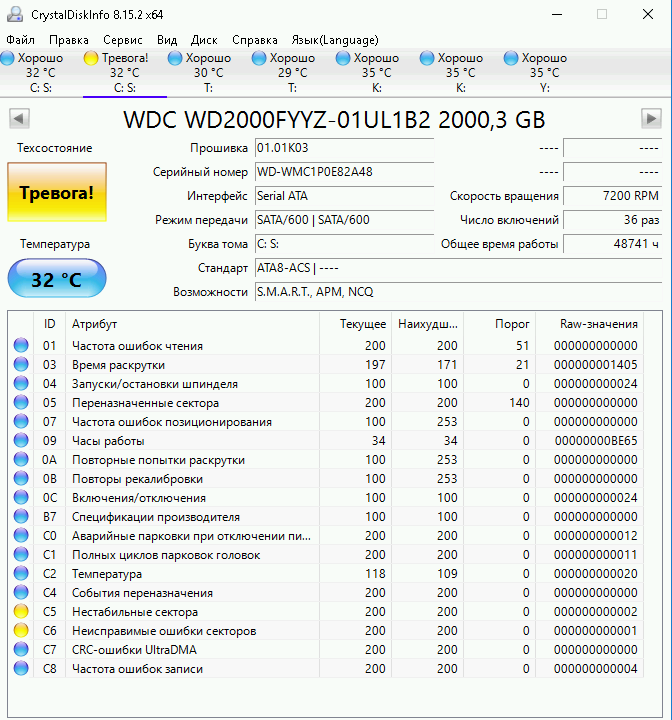This screenshot has width=672, height=720.
Task: Click status orb for 05 Переназначенные сектора
Action: pos(21,402)
